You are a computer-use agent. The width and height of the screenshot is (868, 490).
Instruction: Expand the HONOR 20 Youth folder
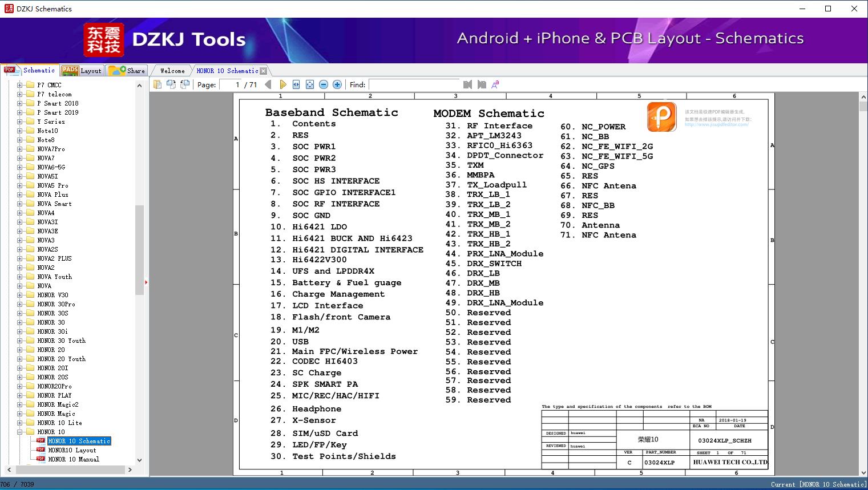coord(19,359)
